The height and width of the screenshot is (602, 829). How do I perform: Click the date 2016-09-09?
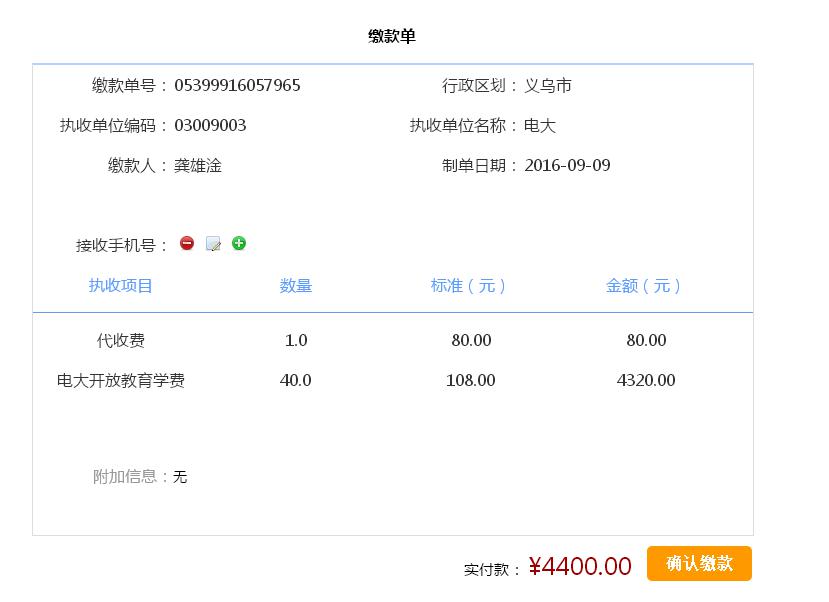click(x=567, y=166)
